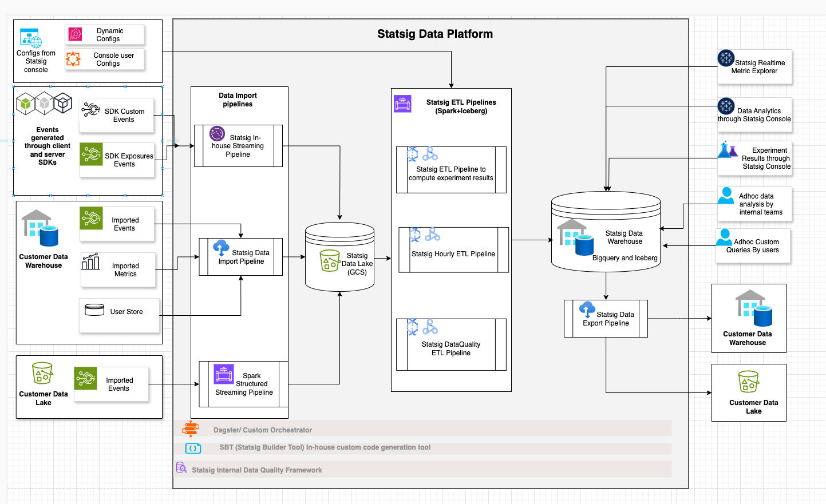Image resolution: width=826 pixels, height=504 pixels.
Task: Click the Statsig Internal Data Quality Framework text
Action: [257, 470]
